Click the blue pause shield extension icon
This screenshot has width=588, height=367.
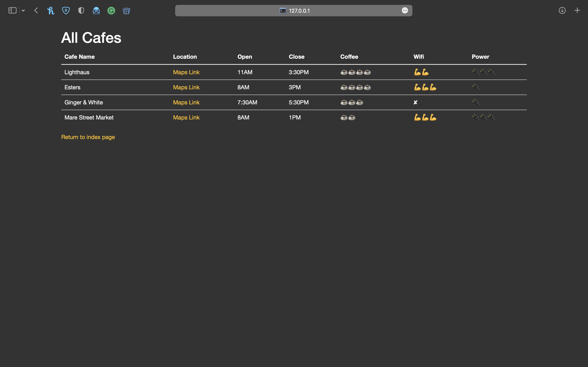click(x=66, y=10)
